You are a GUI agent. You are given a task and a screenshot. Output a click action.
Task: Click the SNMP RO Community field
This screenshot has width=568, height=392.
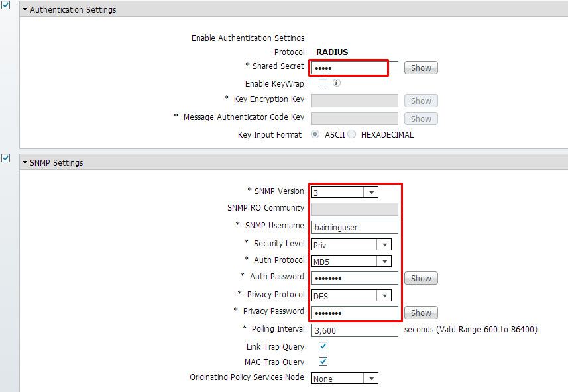[x=355, y=209]
